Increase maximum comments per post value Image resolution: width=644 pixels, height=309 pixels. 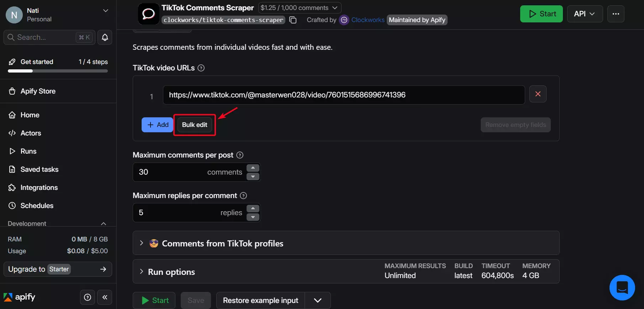253,168
